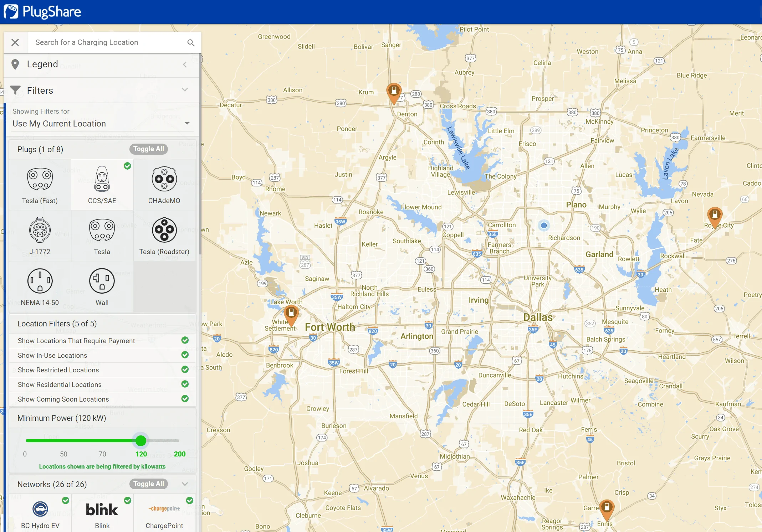Screen dimensions: 762x532
Task: Click the PlugShare logo
Action: [42, 12]
